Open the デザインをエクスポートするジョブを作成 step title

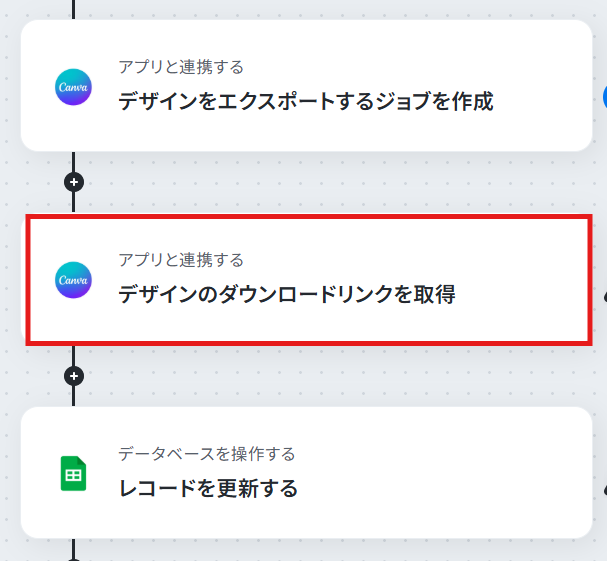point(306,101)
